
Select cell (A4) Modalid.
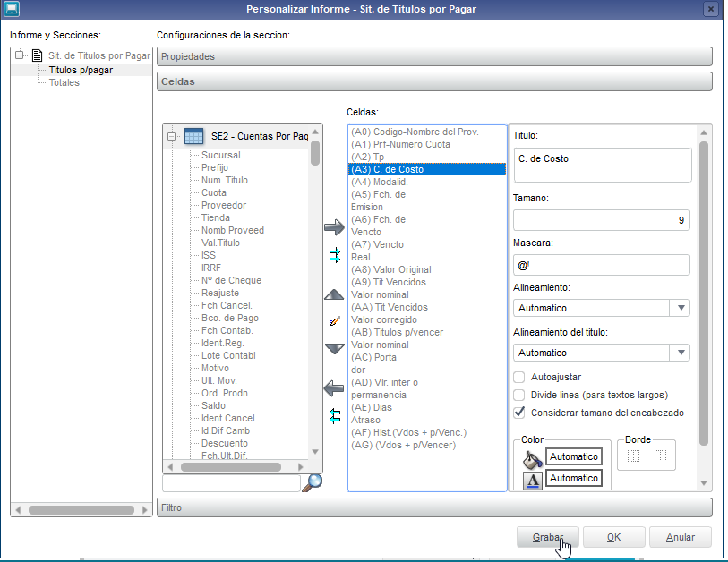pyautogui.click(x=426, y=182)
